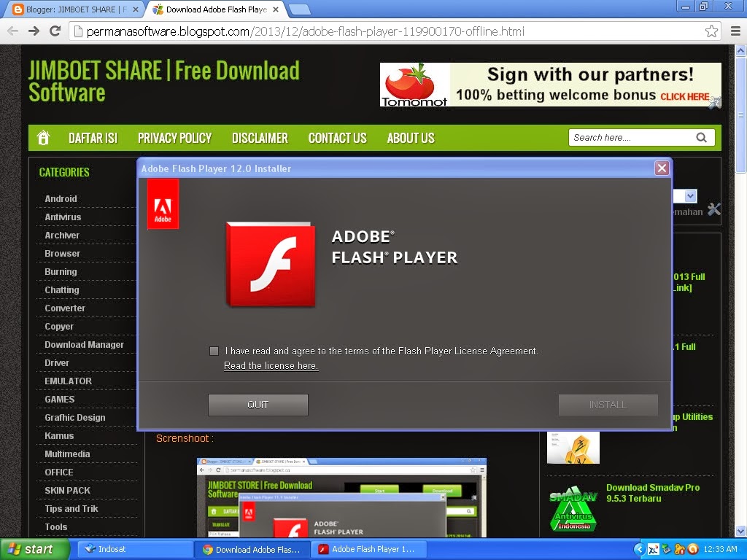This screenshot has width=747, height=560.
Task: Open the translate tools wrench icon in sidebar
Action: (714, 210)
